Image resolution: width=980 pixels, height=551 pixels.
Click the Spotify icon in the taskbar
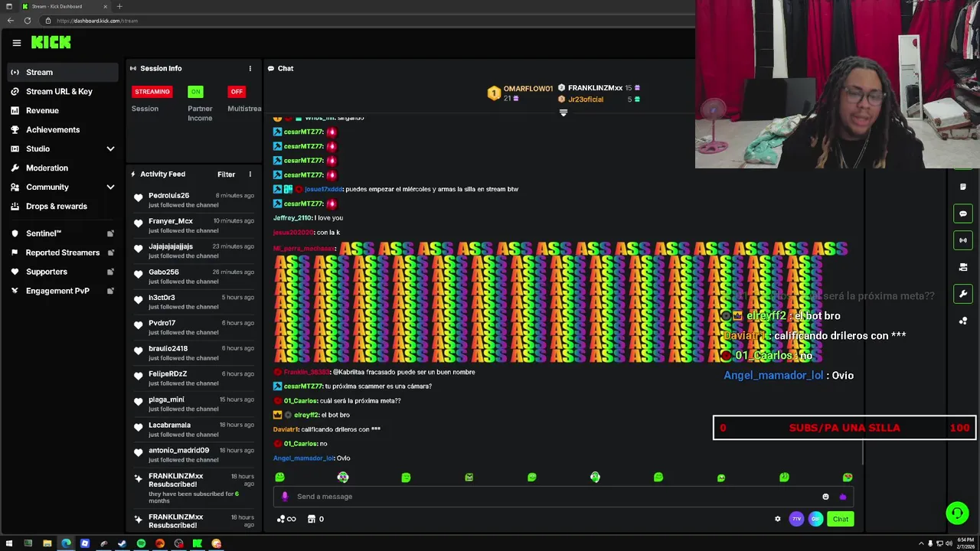141,543
